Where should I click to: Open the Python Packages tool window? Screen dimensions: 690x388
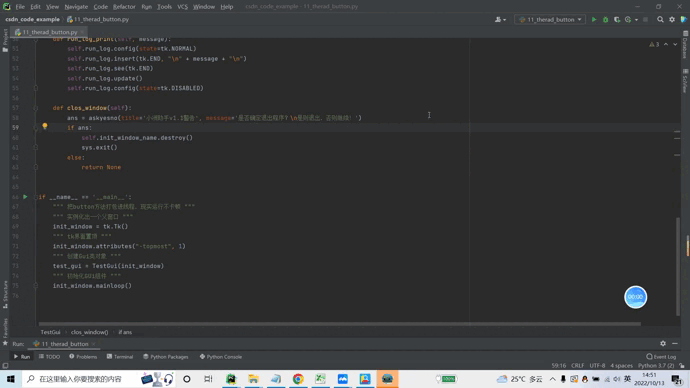(x=165, y=357)
